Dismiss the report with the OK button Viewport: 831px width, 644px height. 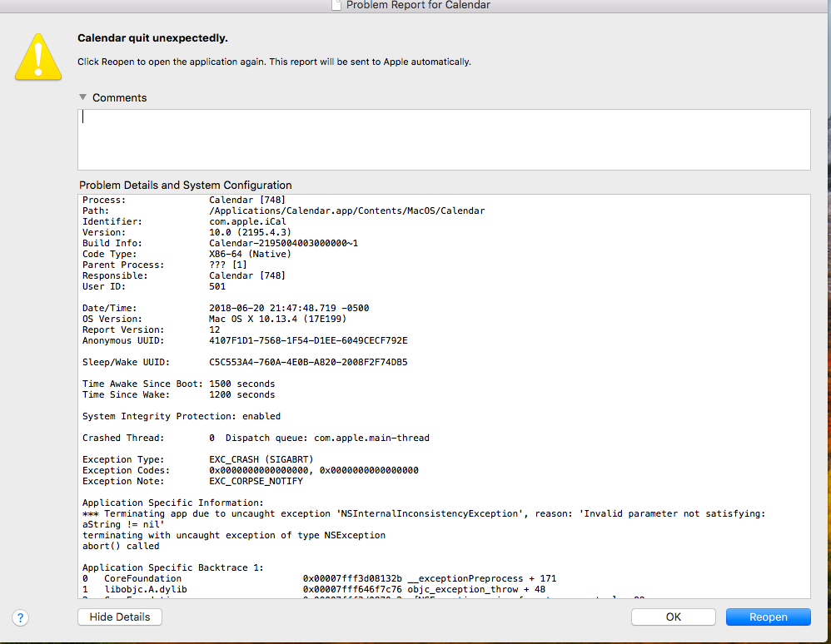673,617
